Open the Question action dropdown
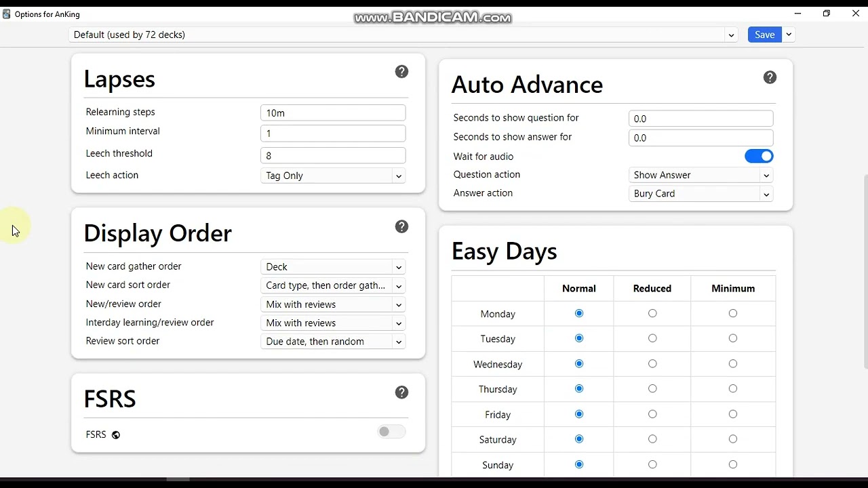868x488 pixels. point(701,175)
